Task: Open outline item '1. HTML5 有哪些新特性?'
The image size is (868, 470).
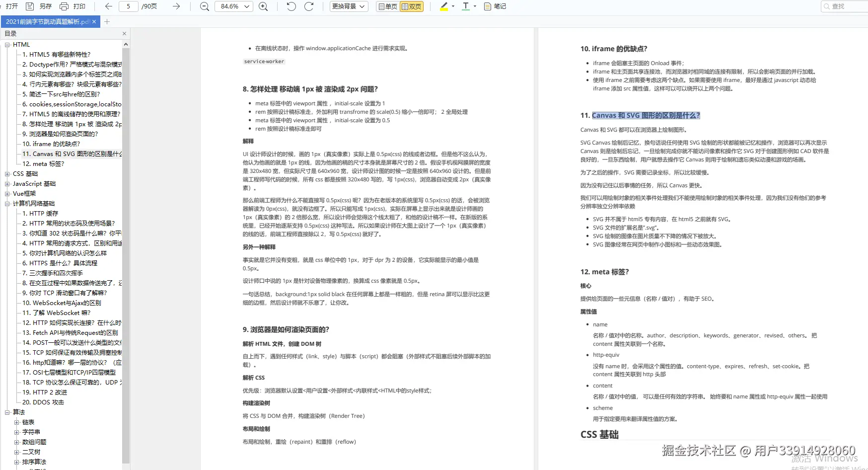Action: pos(57,55)
